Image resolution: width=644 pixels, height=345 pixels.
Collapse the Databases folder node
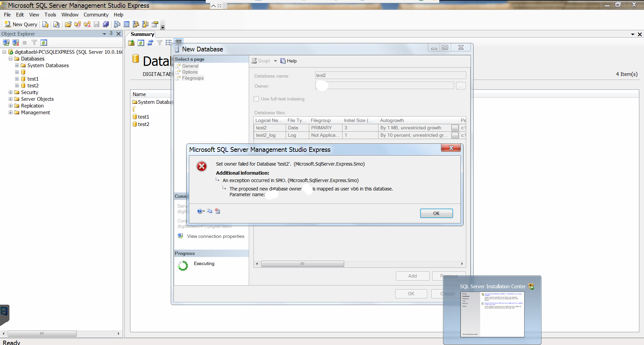point(10,59)
